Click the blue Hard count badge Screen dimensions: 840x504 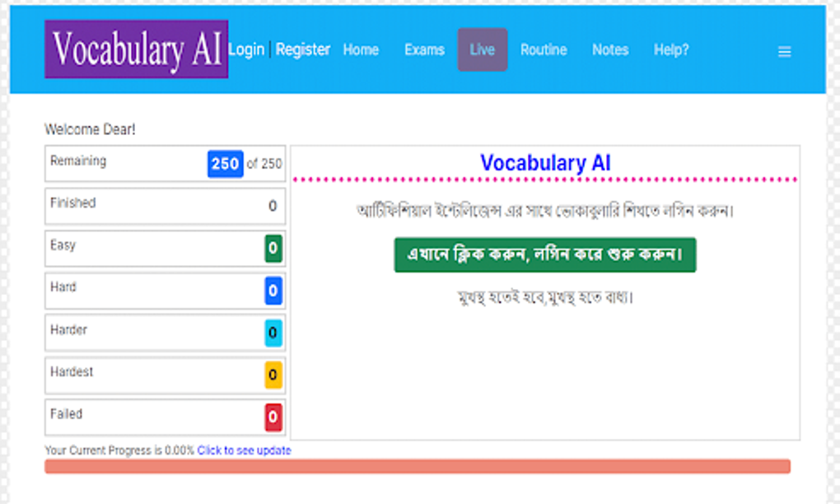pyautogui.click(x=273, y=291)
